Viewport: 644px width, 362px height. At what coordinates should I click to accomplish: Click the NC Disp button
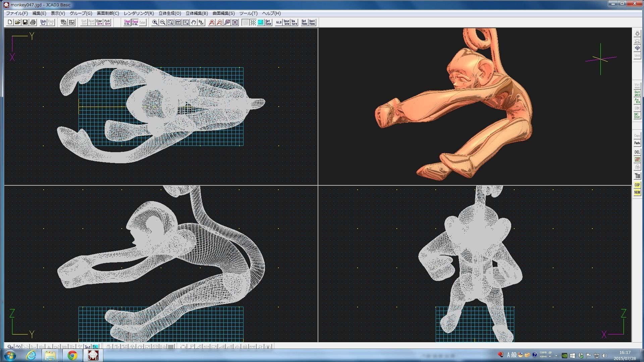(637, 116)
